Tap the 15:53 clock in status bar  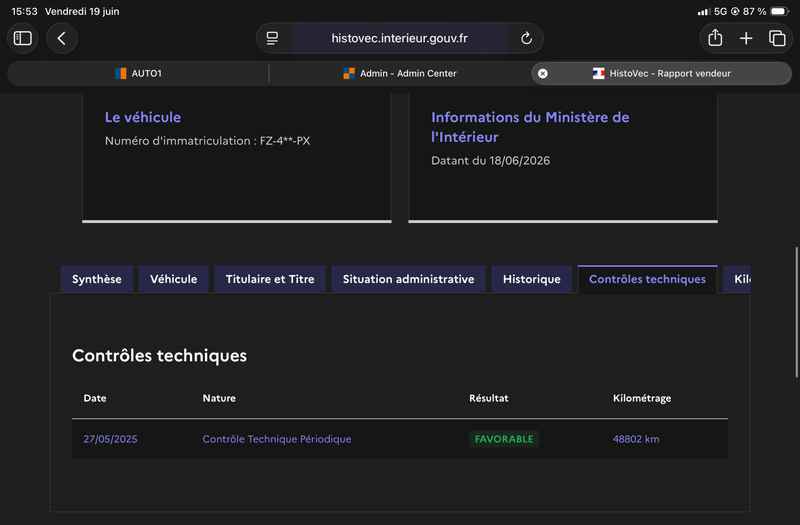[24, 11]
